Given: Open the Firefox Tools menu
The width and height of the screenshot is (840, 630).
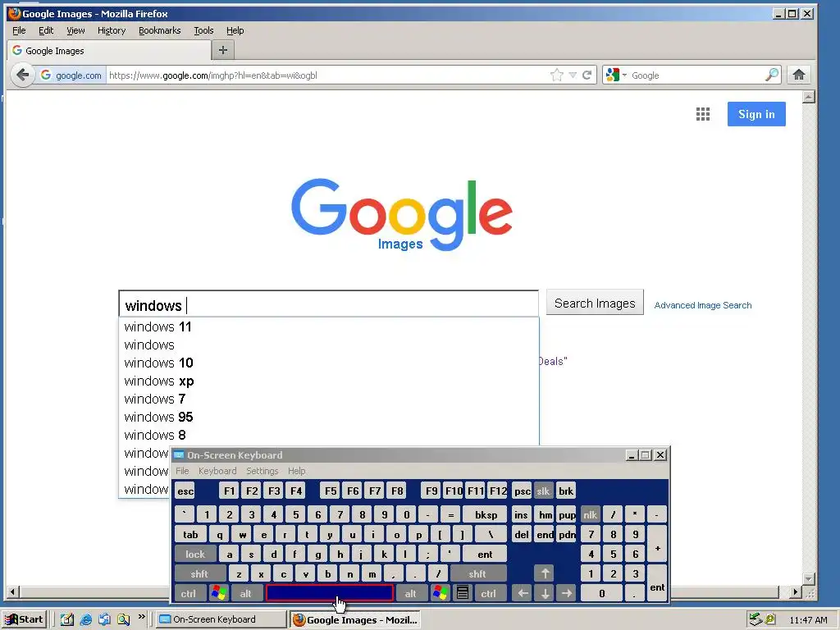Looking at the screenshot, I should point(203,30).
